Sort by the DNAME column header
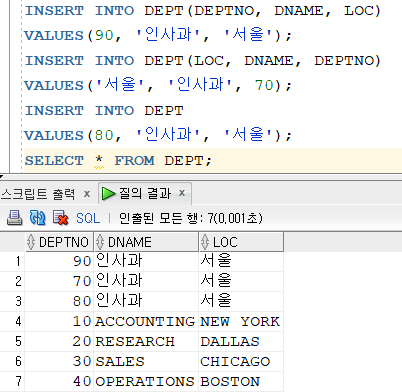 146,242
